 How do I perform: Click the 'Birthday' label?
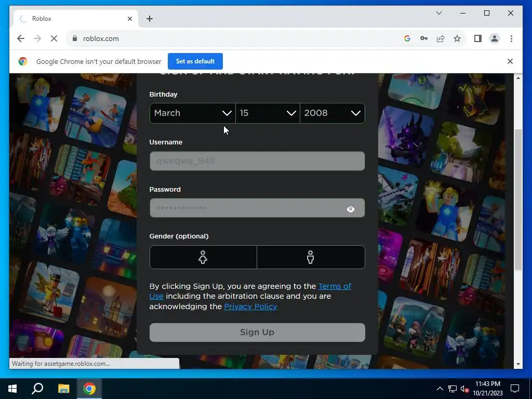(x=163, y=95)
